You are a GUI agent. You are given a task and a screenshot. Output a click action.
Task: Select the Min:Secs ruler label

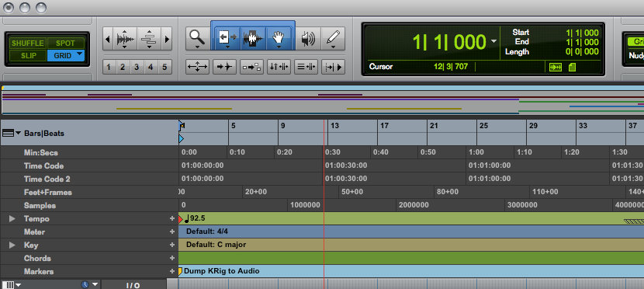(x=40, y=152)
